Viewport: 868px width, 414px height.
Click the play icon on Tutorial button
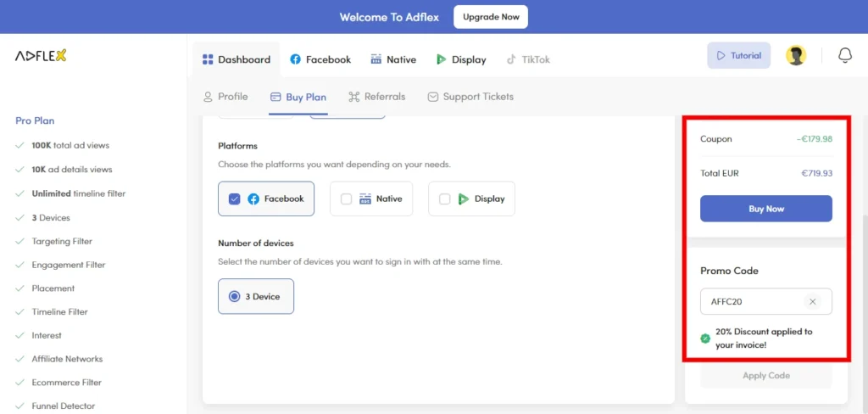(x=721, y=55)
